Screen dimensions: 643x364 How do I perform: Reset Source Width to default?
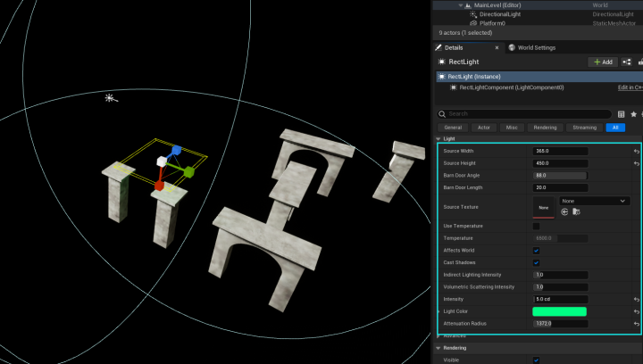pos(637,151)
